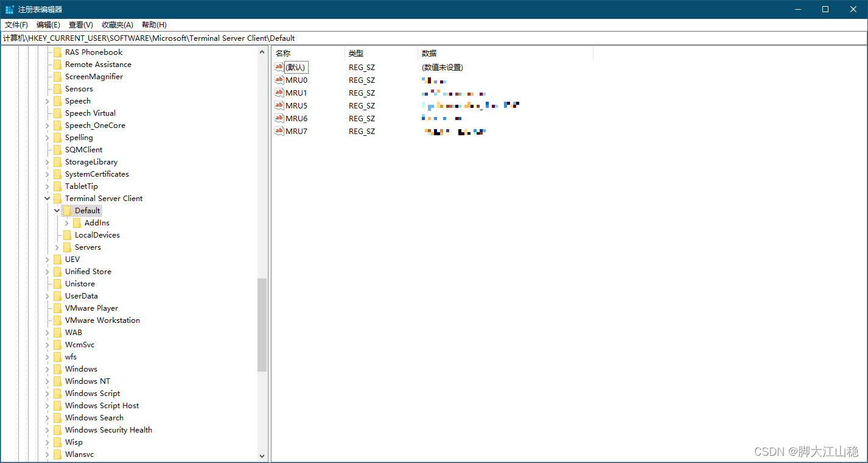The image size is (868, 463).
Task: Click the tree scrollbar down arrow
Action: (262, 455)
